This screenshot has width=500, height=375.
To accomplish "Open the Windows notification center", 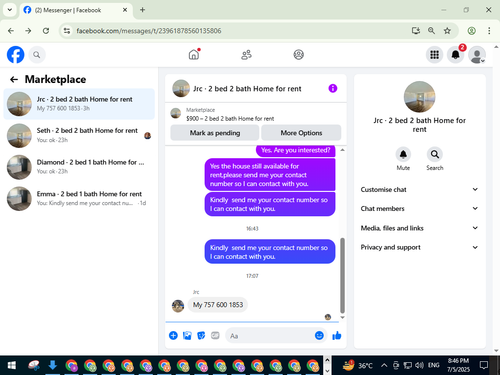I will tap(484, 365).
